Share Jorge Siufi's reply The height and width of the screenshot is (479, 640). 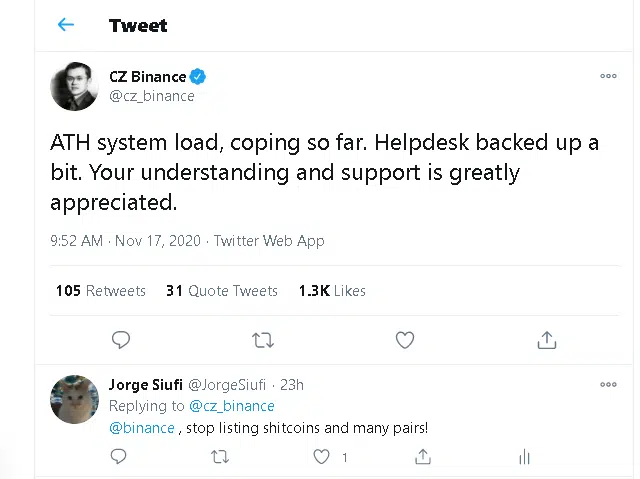click(423, 457)
